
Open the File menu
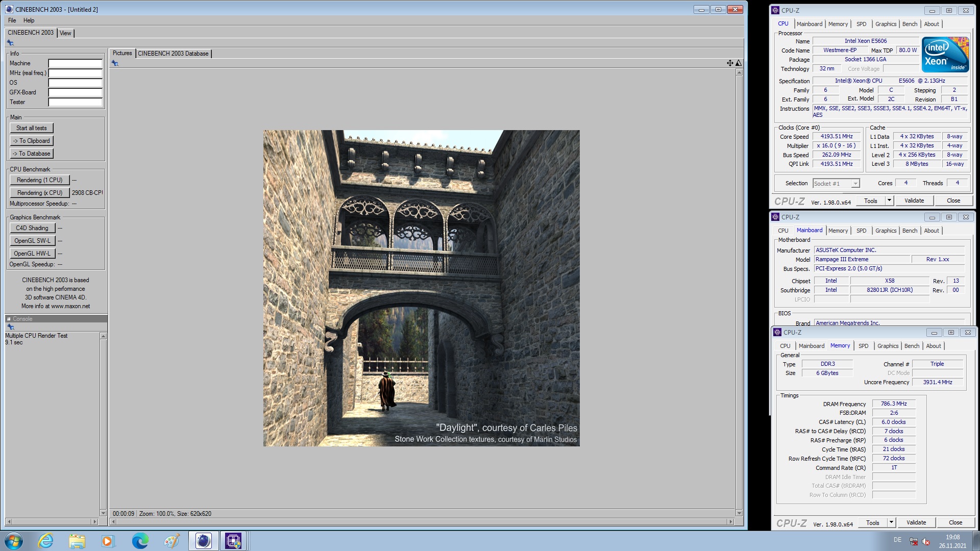pos(12,20)
